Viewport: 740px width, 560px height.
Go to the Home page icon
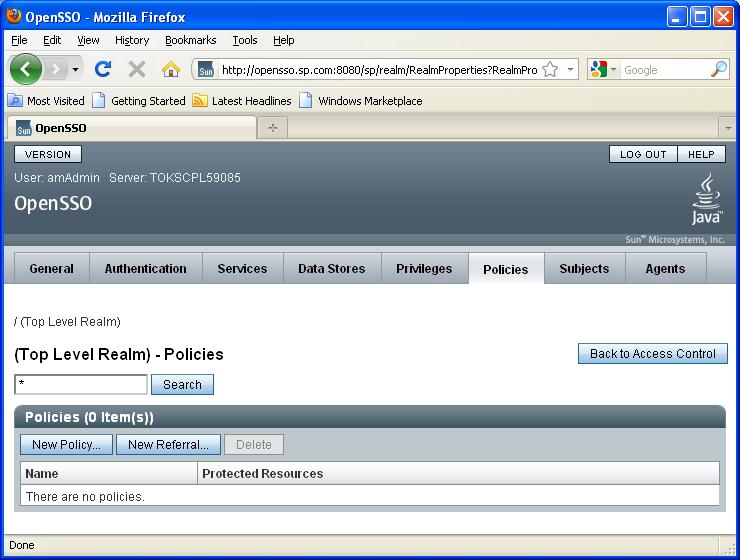tap(171, 70)
